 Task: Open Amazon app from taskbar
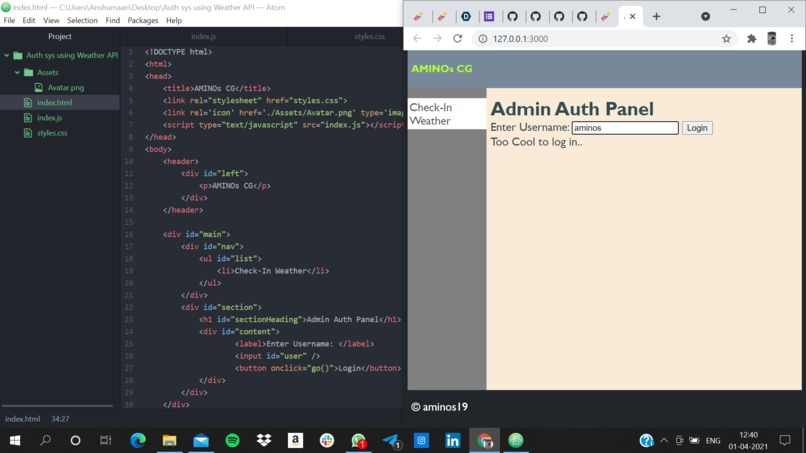295,441
